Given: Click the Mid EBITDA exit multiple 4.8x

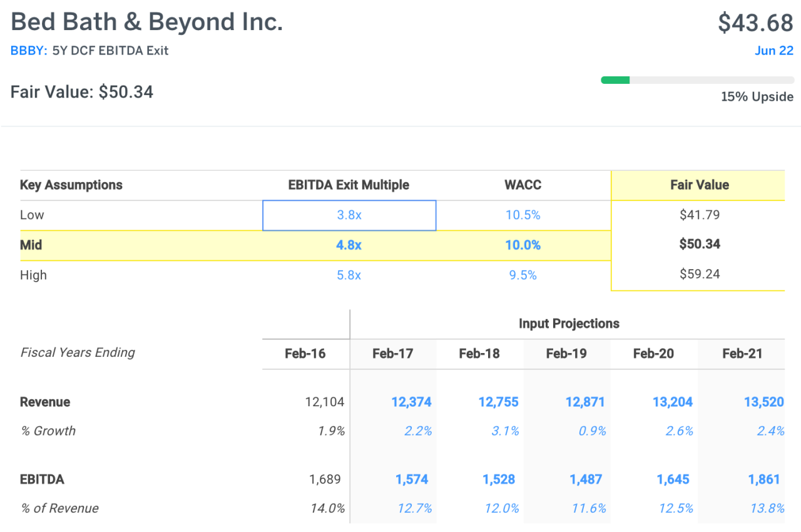Looking at the screenshot, I should [x=349, y=245].
